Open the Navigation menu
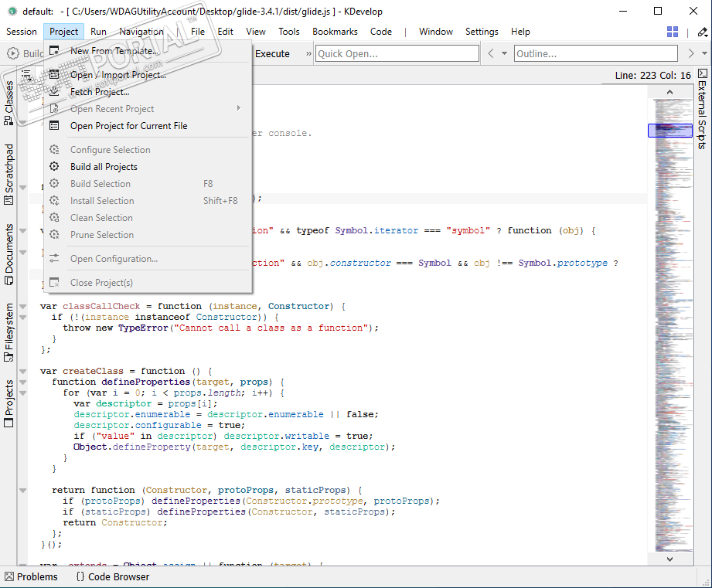This screenshot has width=712, height=588. tap(141, 32)
